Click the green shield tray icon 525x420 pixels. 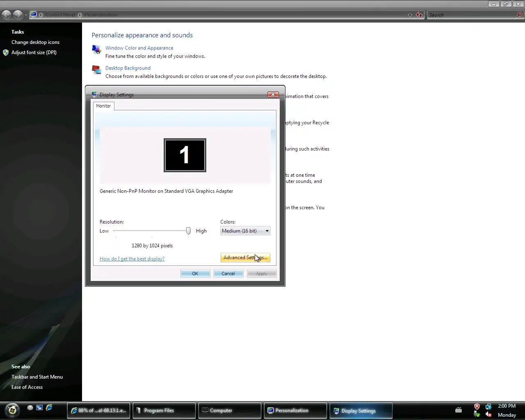(x=477, y=415)
